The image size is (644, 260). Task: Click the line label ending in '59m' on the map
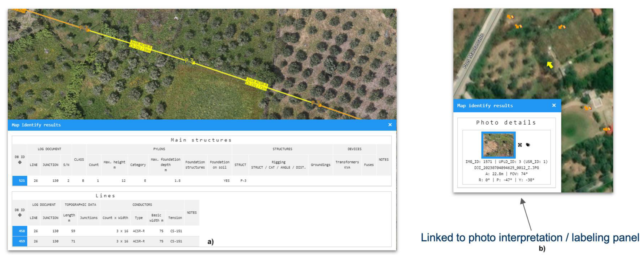coord(140,46)
